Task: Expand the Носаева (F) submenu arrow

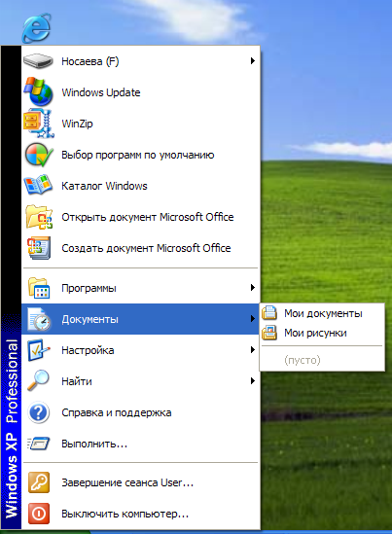Action: point(252,61)
